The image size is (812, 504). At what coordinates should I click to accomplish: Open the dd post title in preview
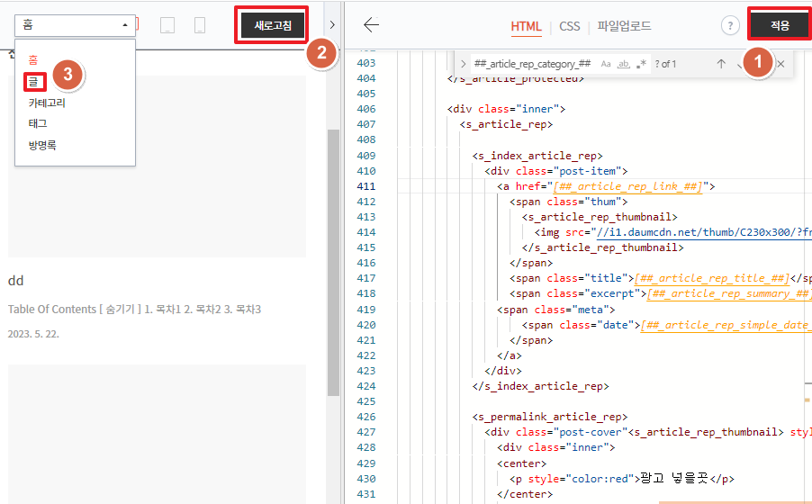point(15,281)
